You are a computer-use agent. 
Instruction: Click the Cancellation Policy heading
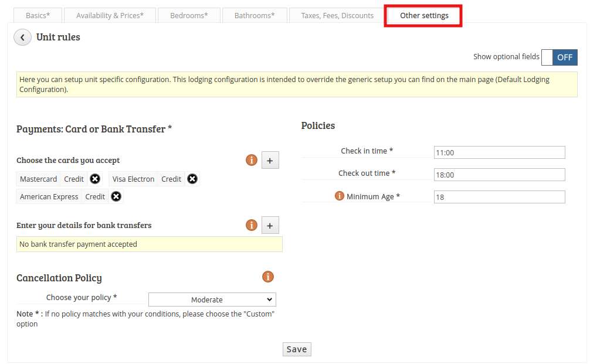(59, 278)
